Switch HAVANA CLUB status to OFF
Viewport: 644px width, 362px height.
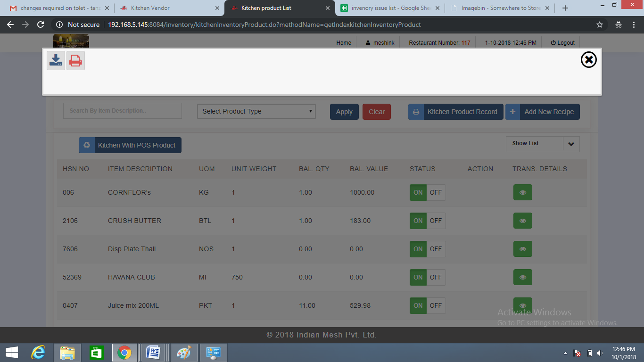point(436,277)
